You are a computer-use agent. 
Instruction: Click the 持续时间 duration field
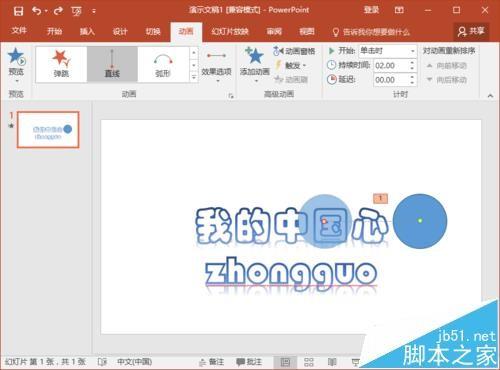[x=391, y=65]
